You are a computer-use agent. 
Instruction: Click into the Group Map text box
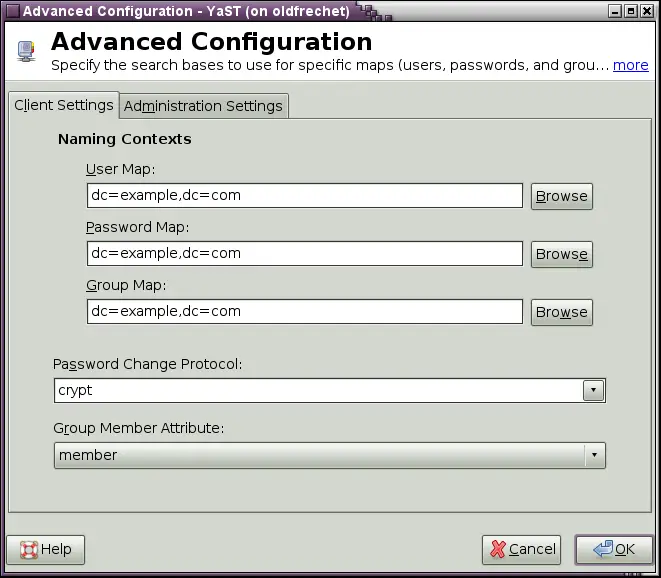305,312
